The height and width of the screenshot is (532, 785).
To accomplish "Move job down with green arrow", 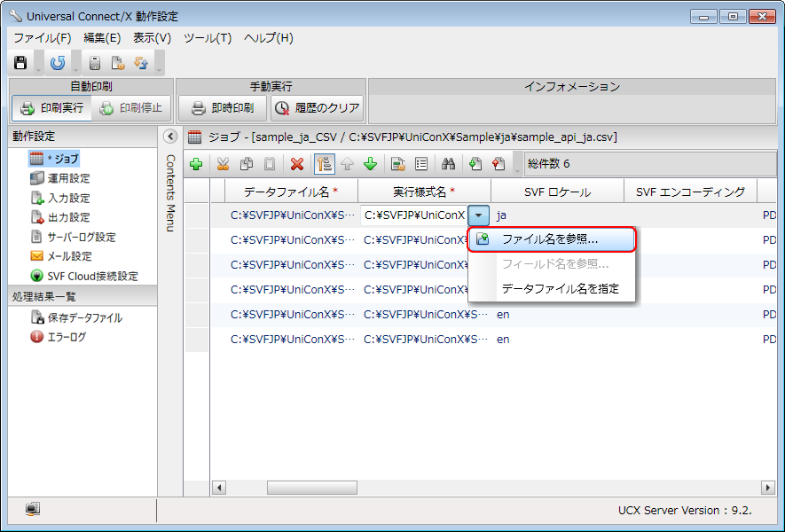I will (371, 164).
